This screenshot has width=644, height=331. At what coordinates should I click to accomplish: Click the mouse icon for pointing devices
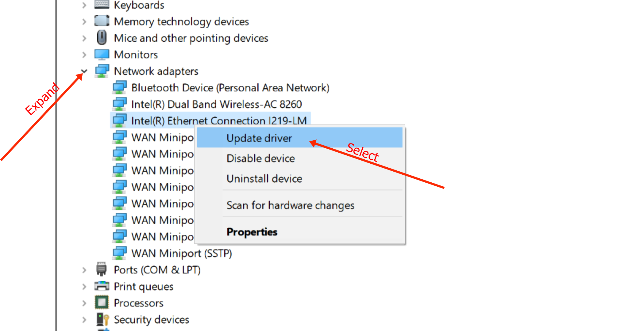pos(102,38)
